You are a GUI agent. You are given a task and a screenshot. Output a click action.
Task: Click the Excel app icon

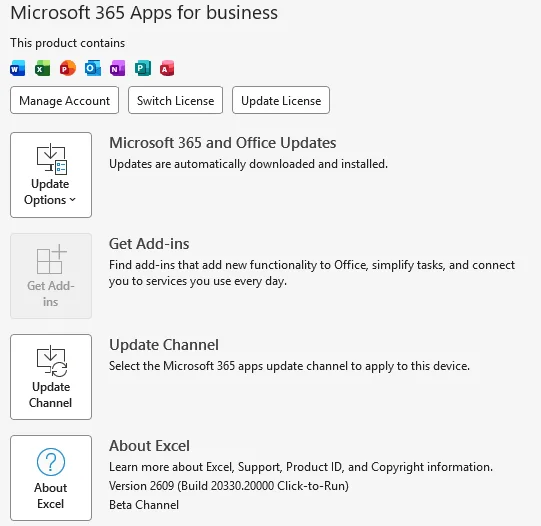42,68
